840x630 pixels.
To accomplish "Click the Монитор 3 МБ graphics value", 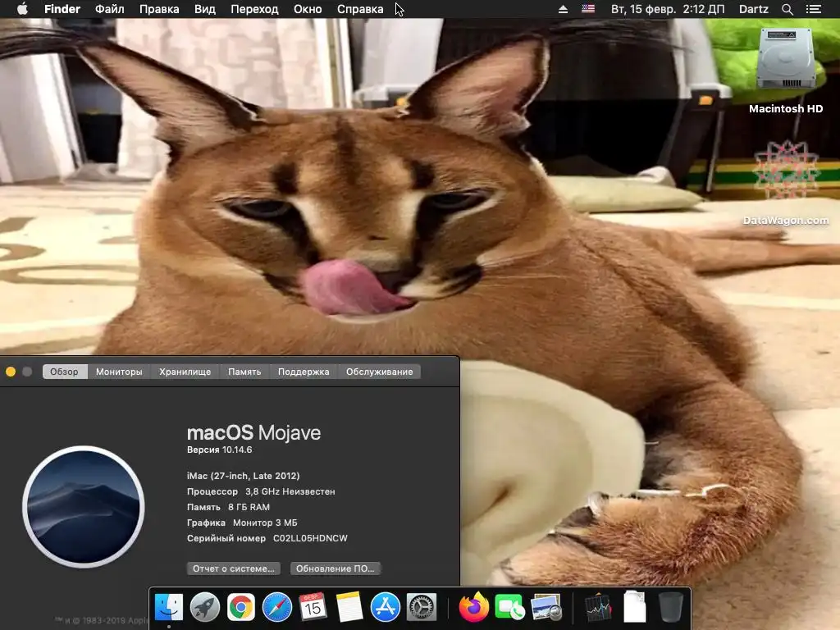I will [x=265, y=523].
